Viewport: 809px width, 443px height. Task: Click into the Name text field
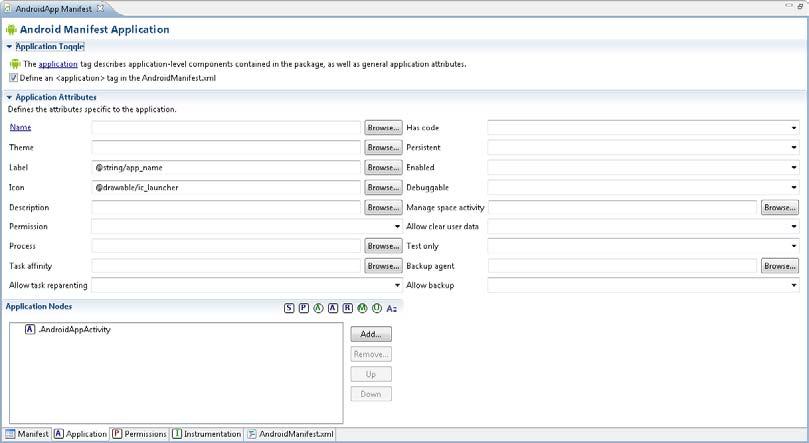[x=226, y=128]
